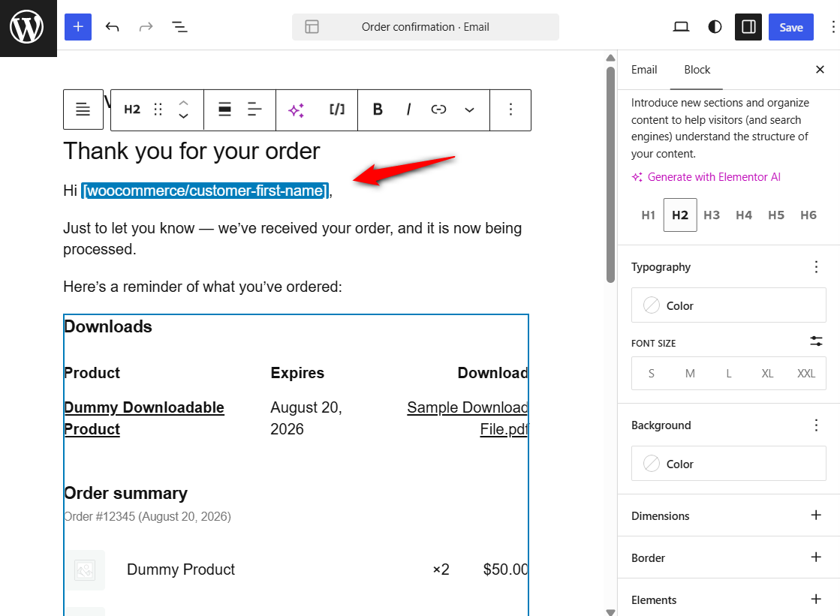Choose font size L

729,374
